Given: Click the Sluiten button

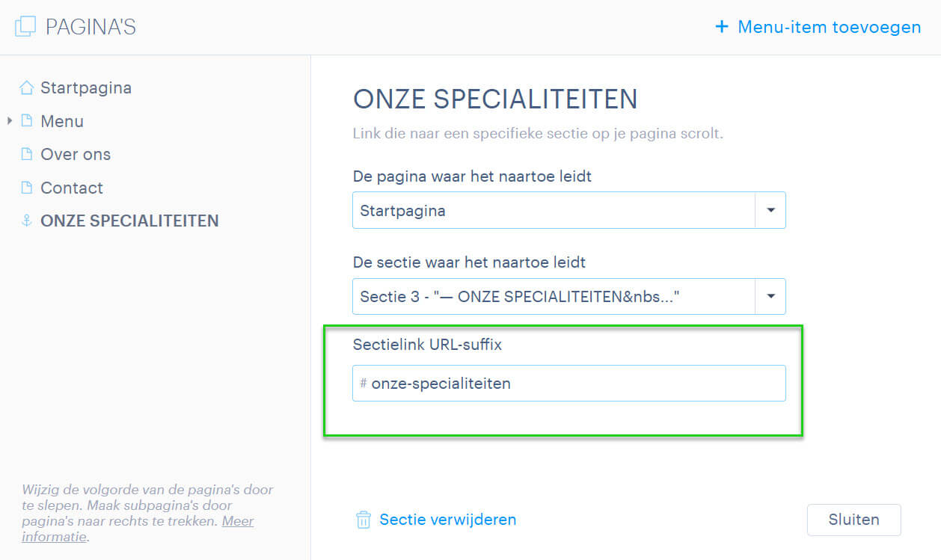Looking at the screenshot, I should 853,520.
